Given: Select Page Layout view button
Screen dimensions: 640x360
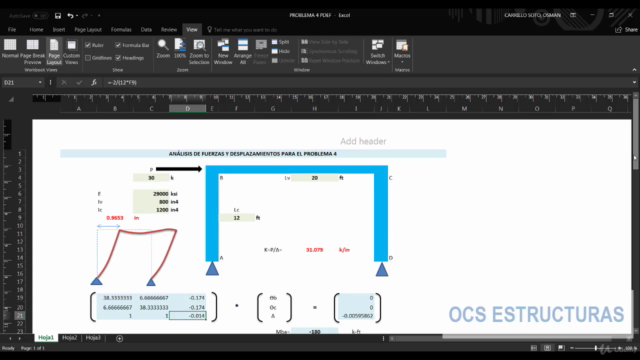Looking at the screenshot, I should tap(54, 52).
